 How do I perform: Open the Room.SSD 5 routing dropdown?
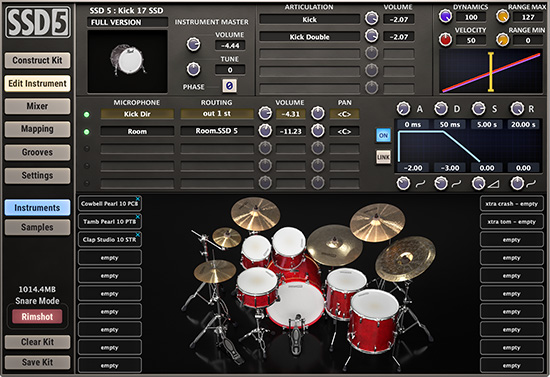[x=217, y=131]
